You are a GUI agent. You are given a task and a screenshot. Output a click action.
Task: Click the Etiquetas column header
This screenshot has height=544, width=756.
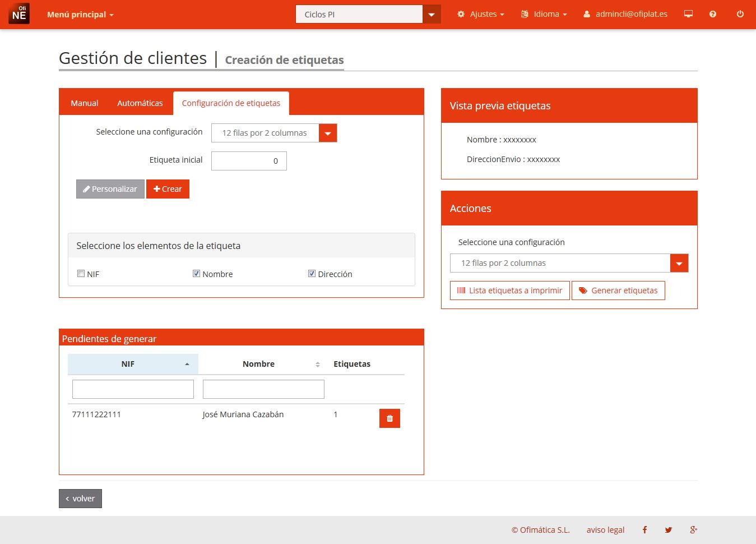(352, 364)
